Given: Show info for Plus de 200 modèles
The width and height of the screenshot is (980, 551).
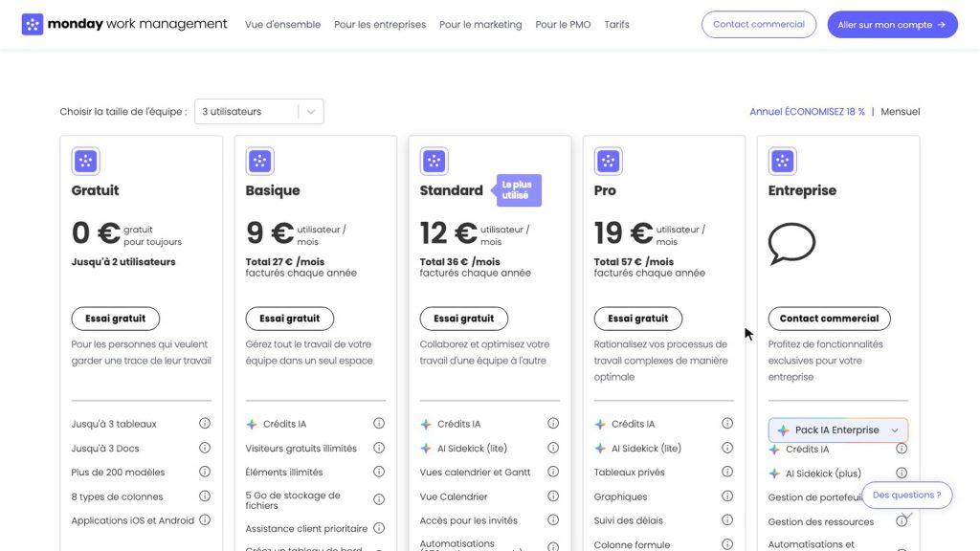Looking at the screenshot, I should click(205, 472).
